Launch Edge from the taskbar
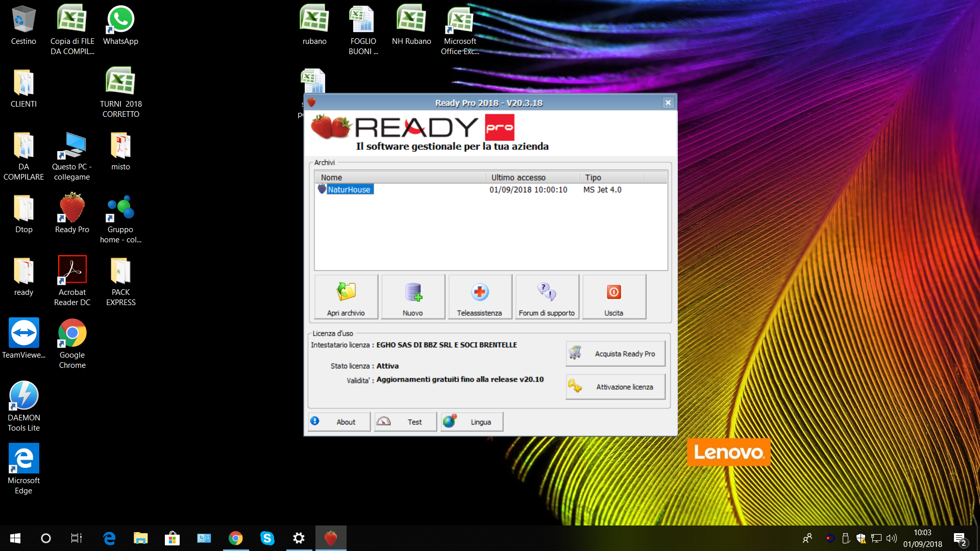This screenshot has width=980, height=551. pos(109,538)
